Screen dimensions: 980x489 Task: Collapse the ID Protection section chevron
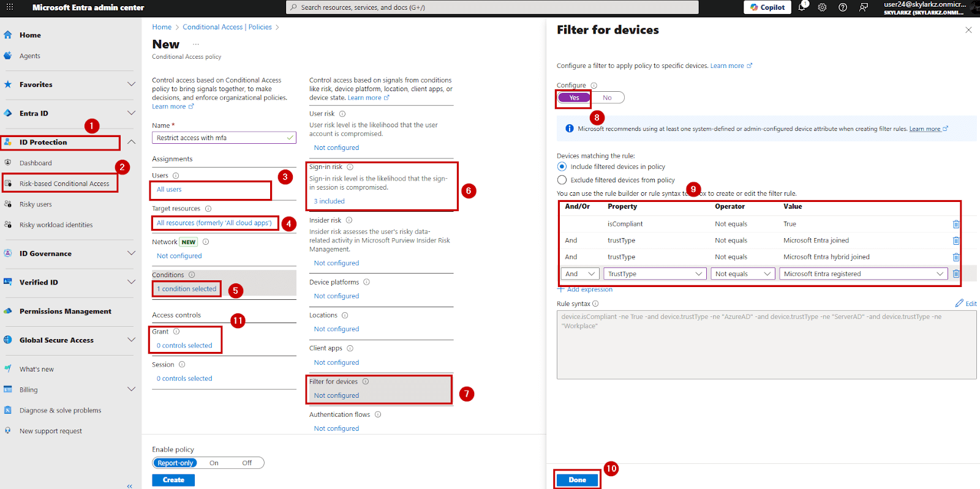click(131, 141)
